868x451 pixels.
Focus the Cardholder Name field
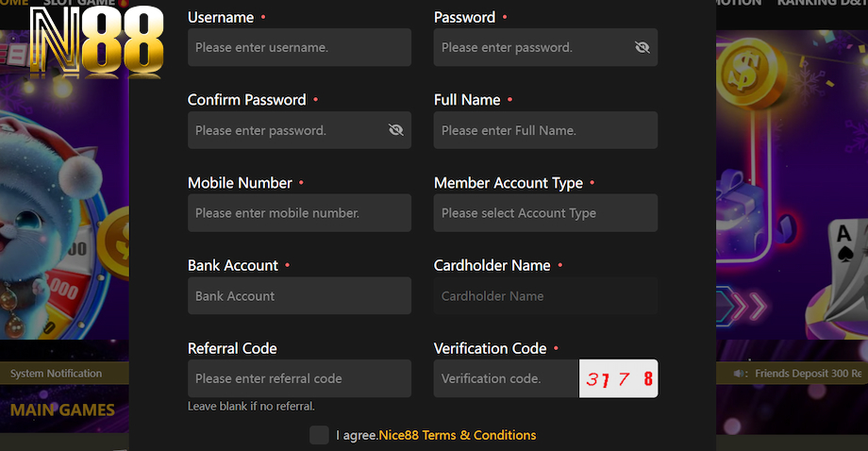coord(545,295)
